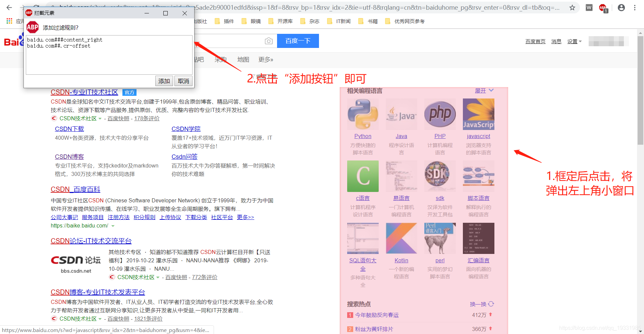
Task: Open the 百度首页 link
Action: tap(535, 41)
